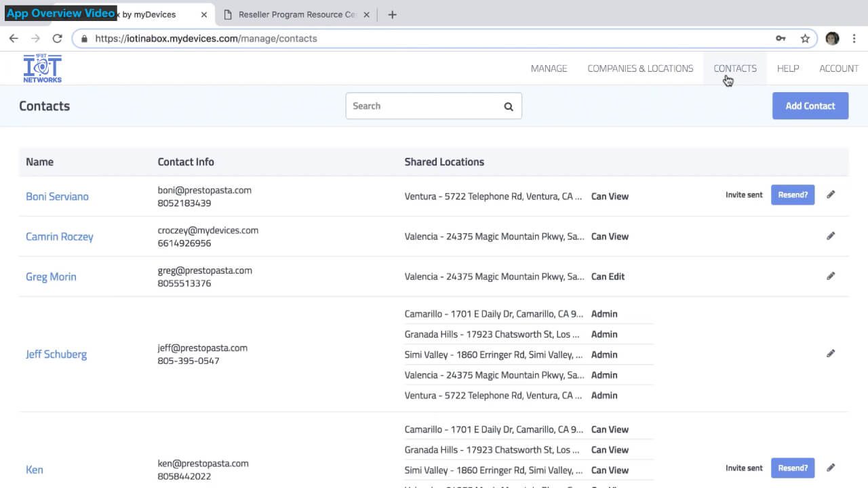This screenshot has height=488, width=868.
Task: Bookmark the page with the star icon
Action: 805,39
